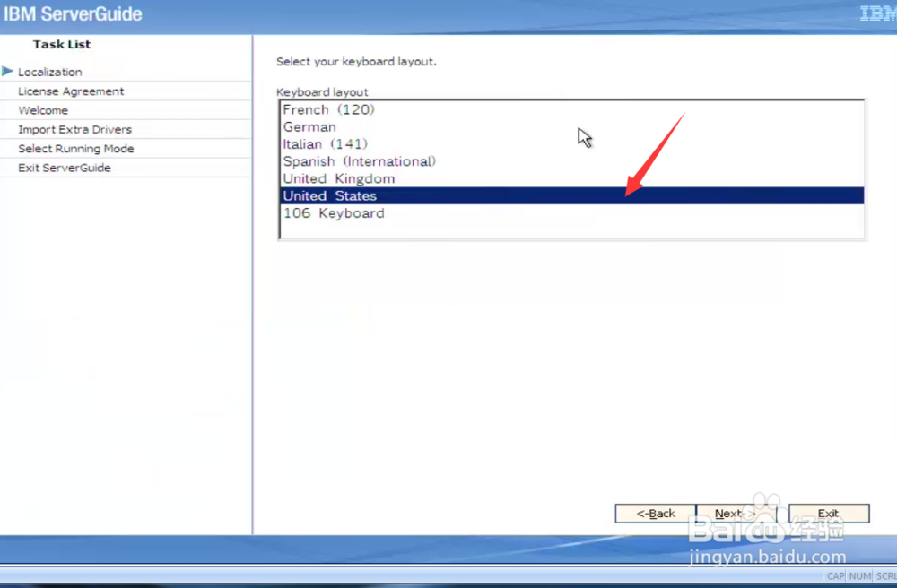Click the Keyboard layout label
Image resolution: width=897 pixels, height=588 pixels.
click(x=322, y=92)
